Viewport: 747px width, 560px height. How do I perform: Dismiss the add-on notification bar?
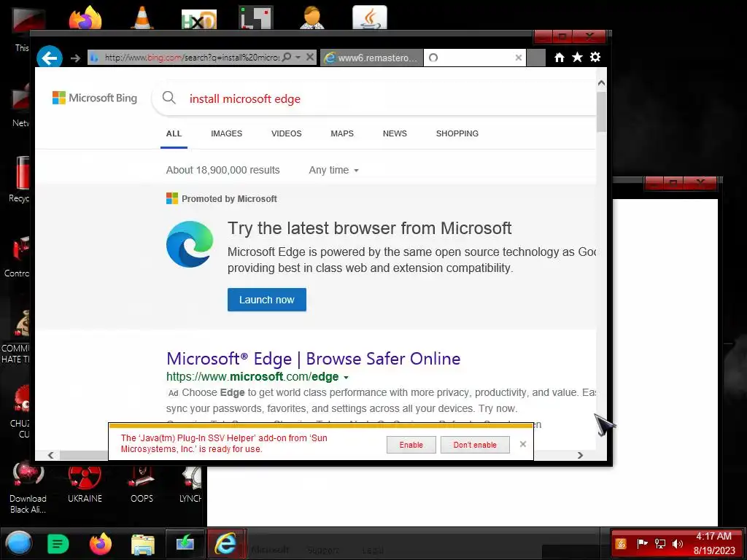(522, 444)
